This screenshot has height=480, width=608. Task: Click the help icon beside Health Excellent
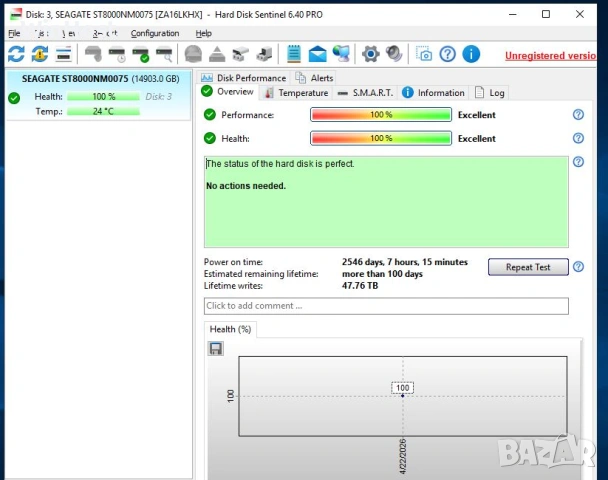click(578, 138)
